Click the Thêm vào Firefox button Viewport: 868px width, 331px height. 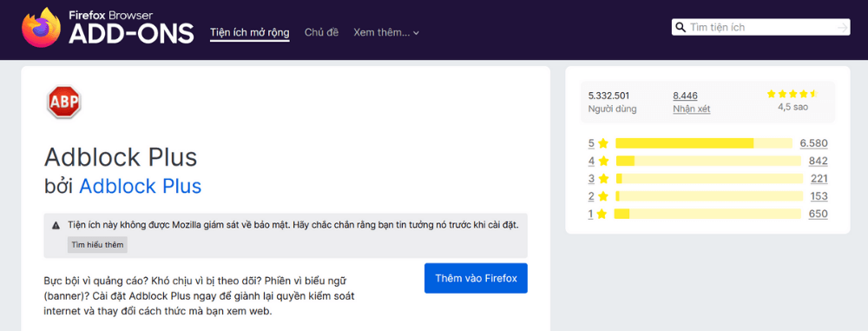pos(476,278)
